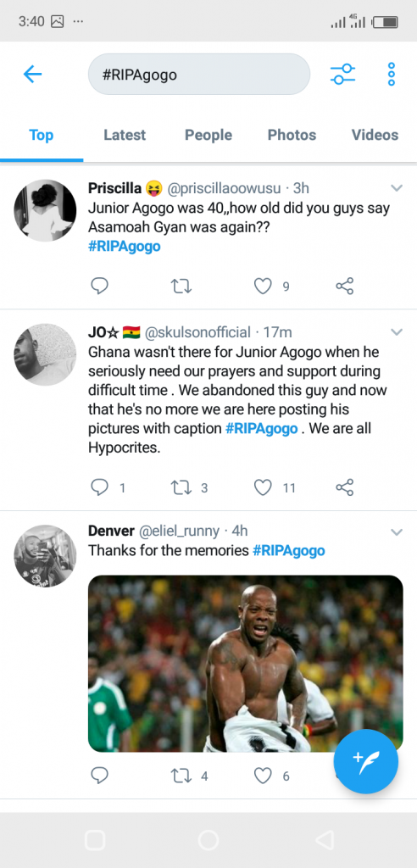Retweet the skulsonofficial tweet

[x=181, y=487]
